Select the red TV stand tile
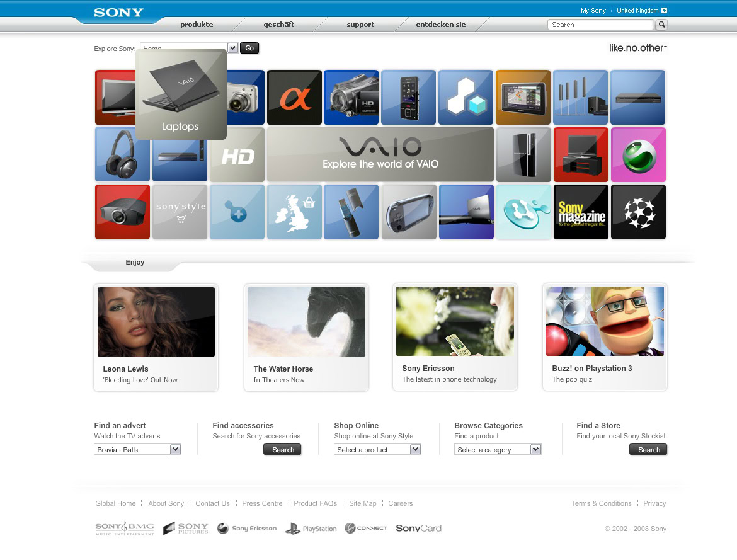Screen dimensions: 737x560 click(581, 155)
